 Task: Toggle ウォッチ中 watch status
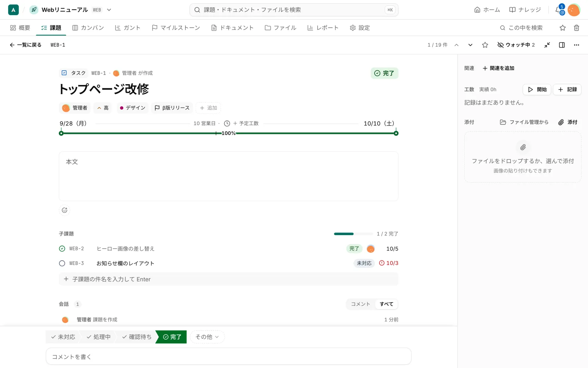coord(516,45)
